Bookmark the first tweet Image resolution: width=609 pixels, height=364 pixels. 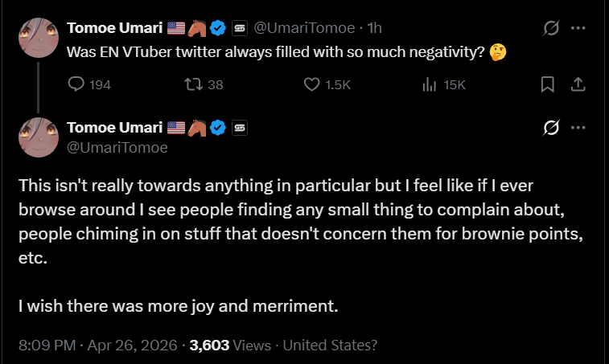tap(547, 84)
